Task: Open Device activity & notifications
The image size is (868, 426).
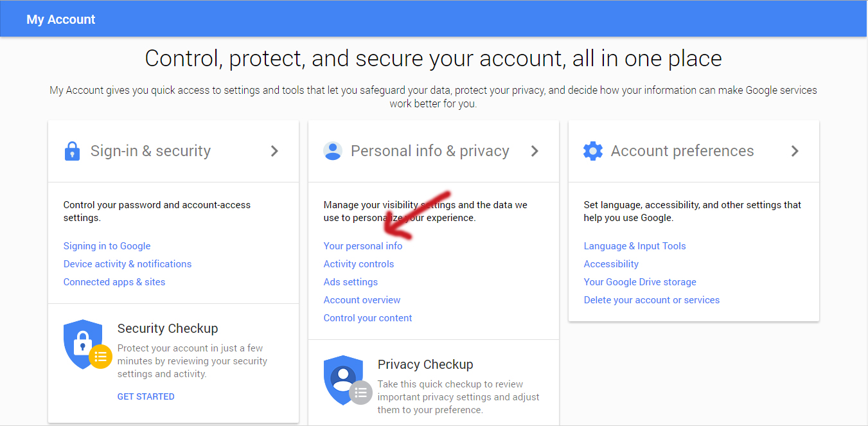Action: point(127,263)
